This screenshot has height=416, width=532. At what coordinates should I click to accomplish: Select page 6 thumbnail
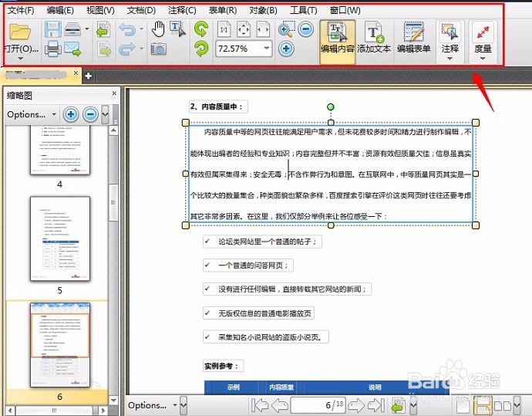60,345
